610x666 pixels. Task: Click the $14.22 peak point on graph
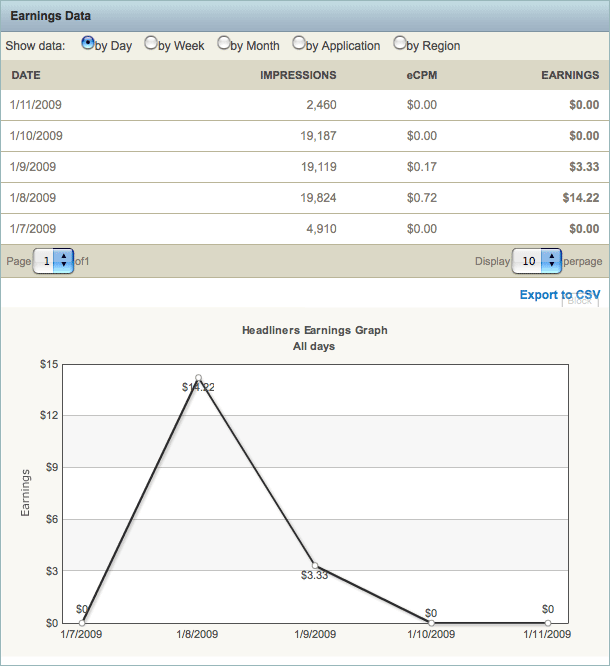pos(199,378)
